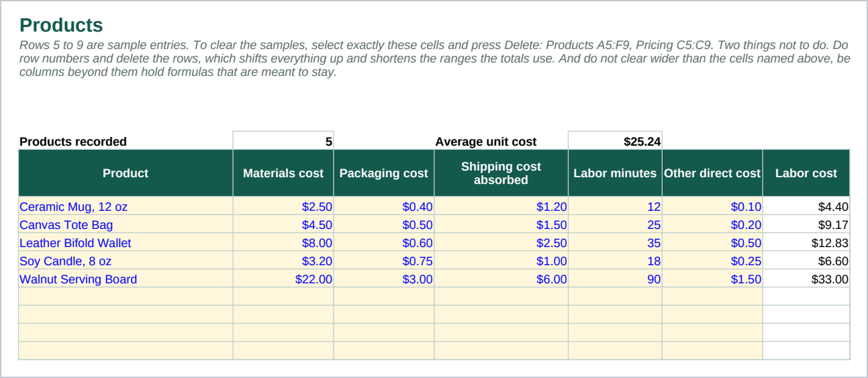Select Soy Candle packaging cost $0.75

[384, 261]
